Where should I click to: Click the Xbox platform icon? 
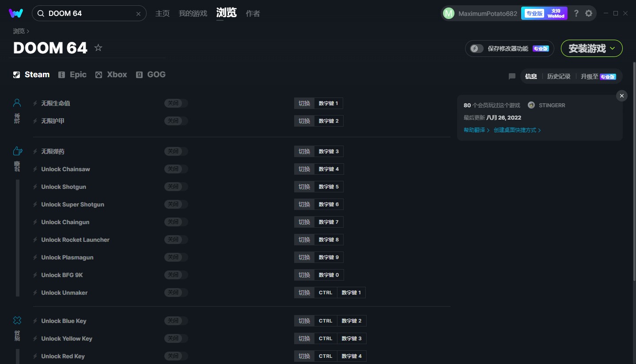coord(98,75)
